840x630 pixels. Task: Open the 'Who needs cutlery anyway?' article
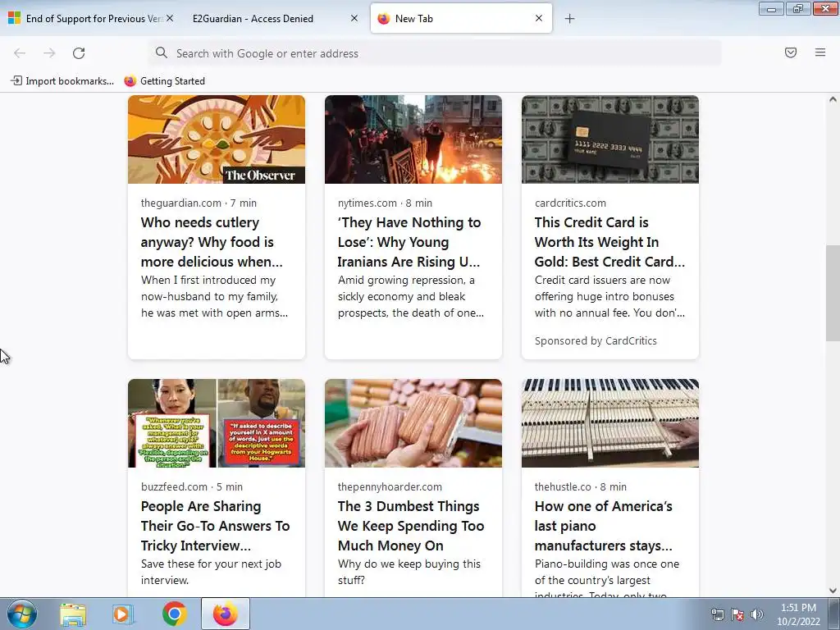tap(212, 242)
